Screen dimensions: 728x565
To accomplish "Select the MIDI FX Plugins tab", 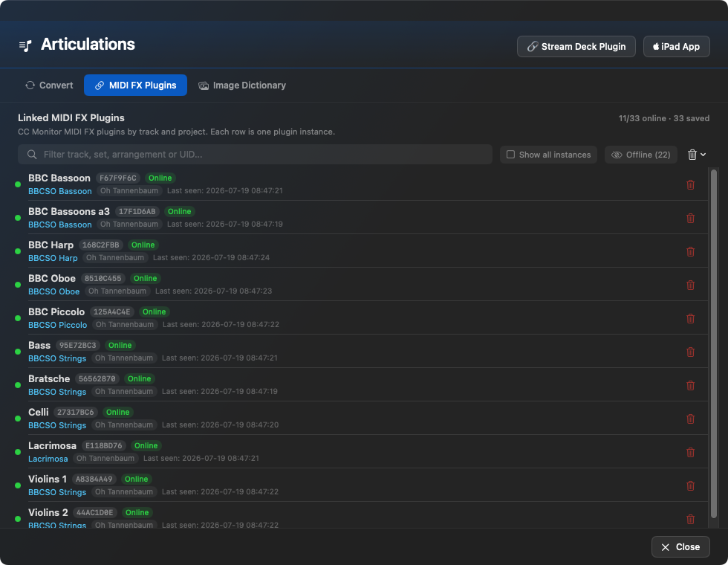I will pyautogui.click(x=135, y=85).
